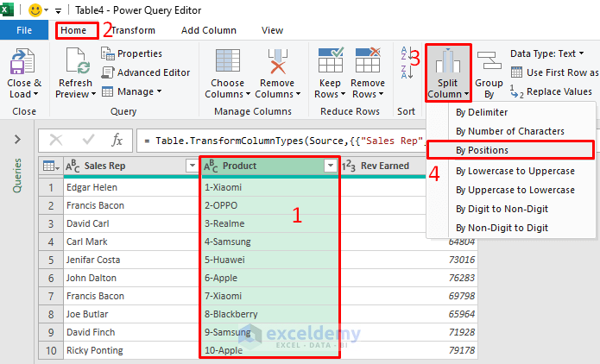Click Replace Values
Screen dimensions: 600x364
tap(552, 91)
